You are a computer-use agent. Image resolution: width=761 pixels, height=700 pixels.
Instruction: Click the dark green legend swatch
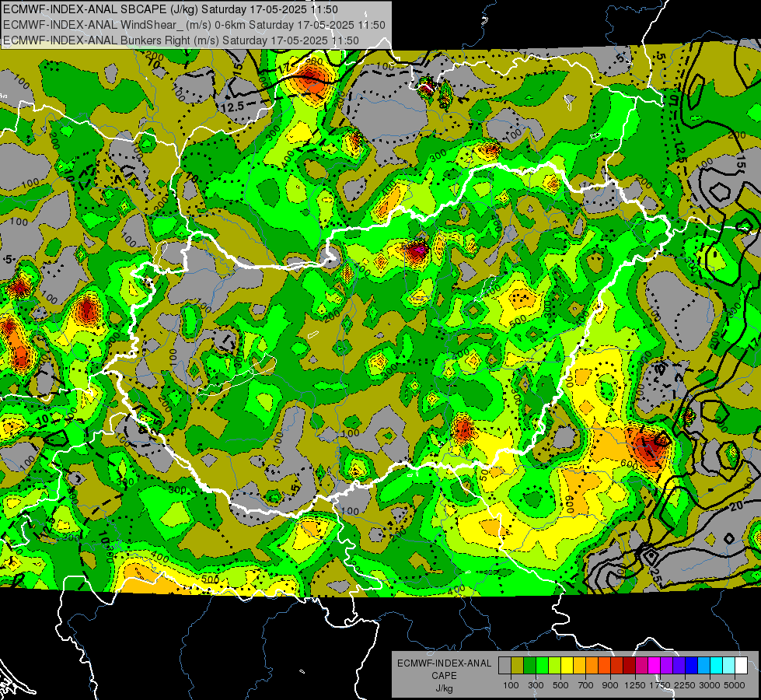coord(529,666)
